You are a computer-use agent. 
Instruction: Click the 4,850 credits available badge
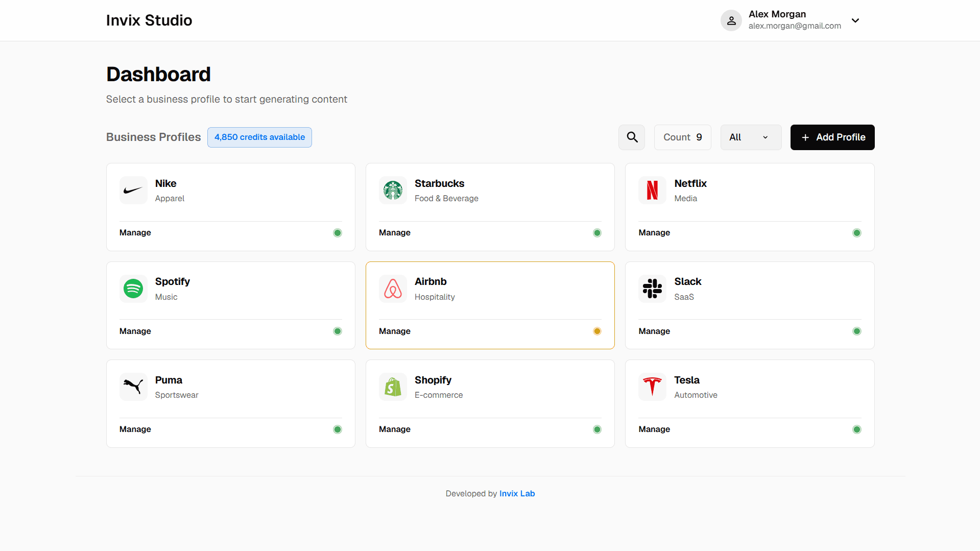(x=259, y=137)
